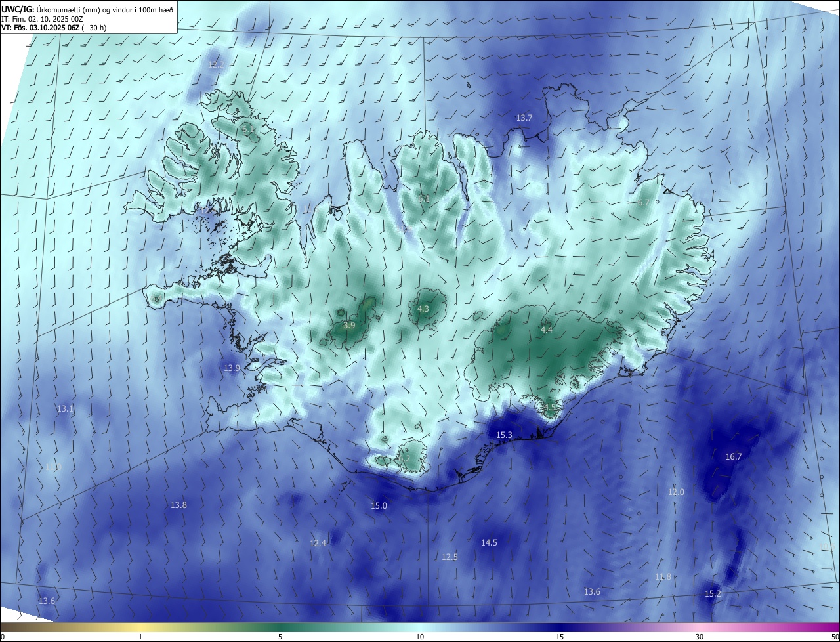Screen dimensions: 840x642
Task: Click the 13.8 value over the sea
Action: pyautogui.click(x=178, y=505)
